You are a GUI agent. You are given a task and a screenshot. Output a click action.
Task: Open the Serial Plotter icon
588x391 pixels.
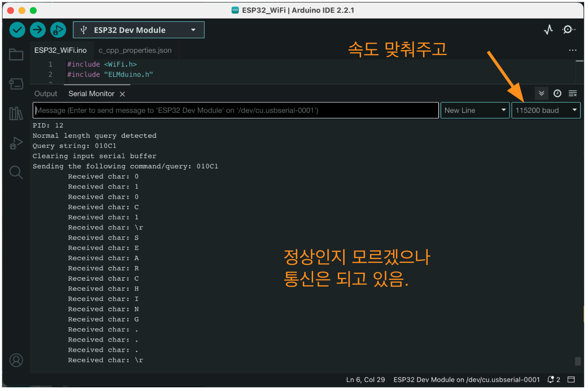click(x=548, y=29)
